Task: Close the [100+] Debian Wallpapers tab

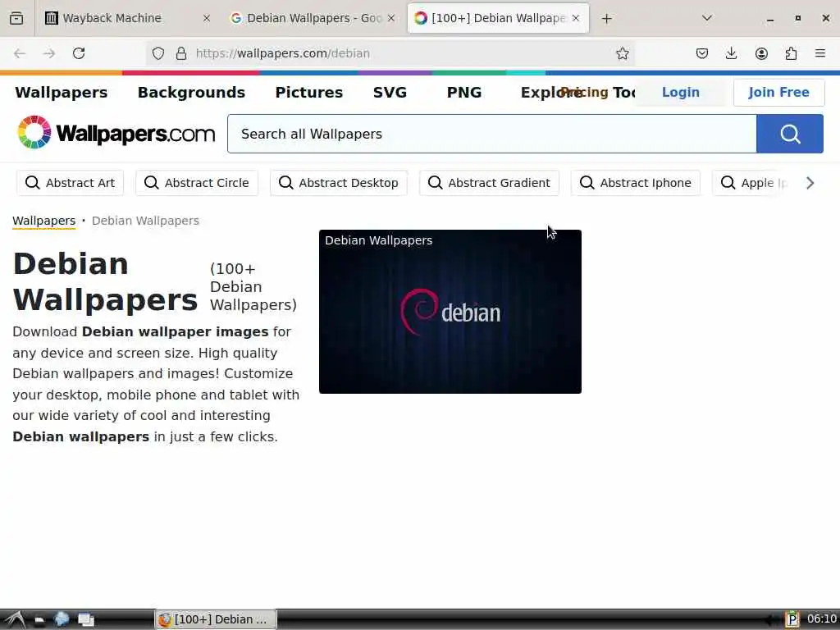Action: (x=576, y=18)
